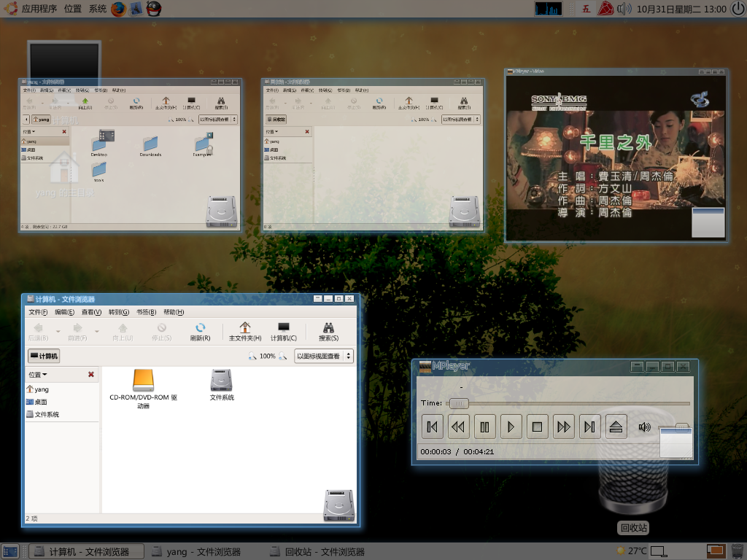Expand the 位置 side pane selector

(x=38, y=375)
